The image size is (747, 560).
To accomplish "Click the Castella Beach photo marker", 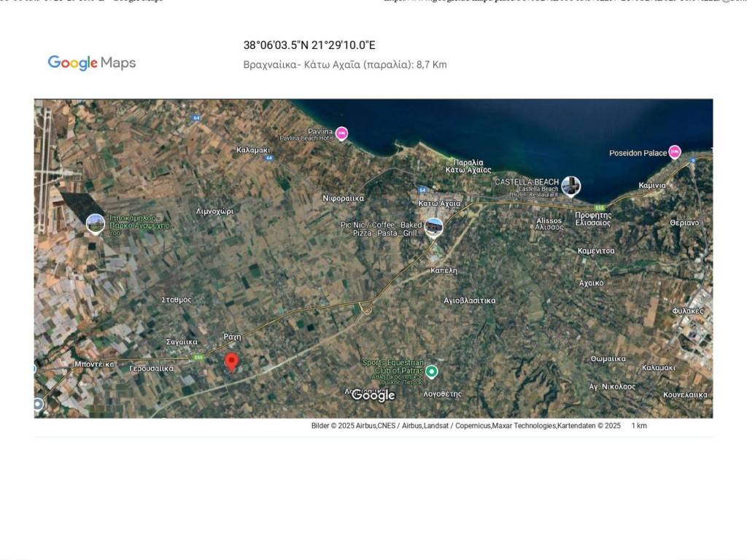I will coord(570,186).
